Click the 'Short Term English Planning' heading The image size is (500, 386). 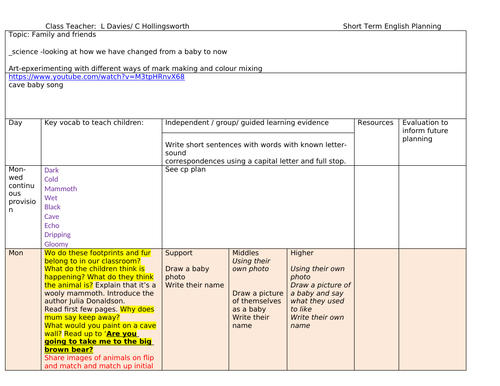(392, 26)
